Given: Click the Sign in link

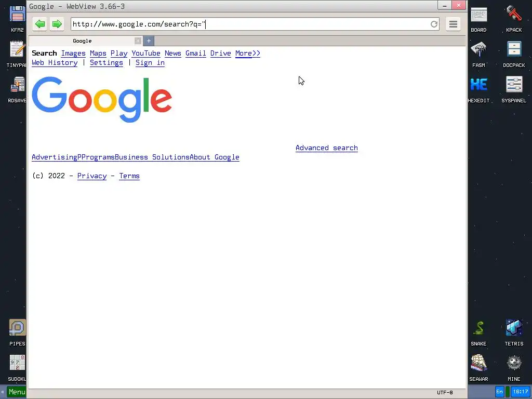Looking at the screenshot, I should coord(150,63).
